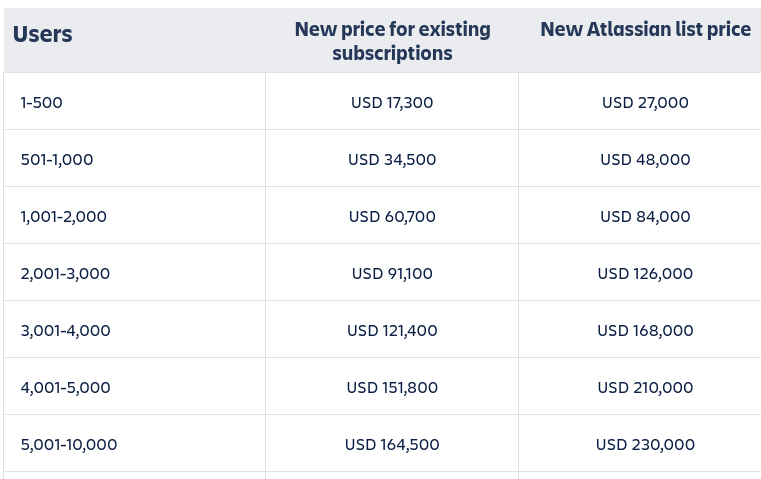The image size is (761, 479).
Task: Click the USD 121,400 price cell
Action: [392, 330]
